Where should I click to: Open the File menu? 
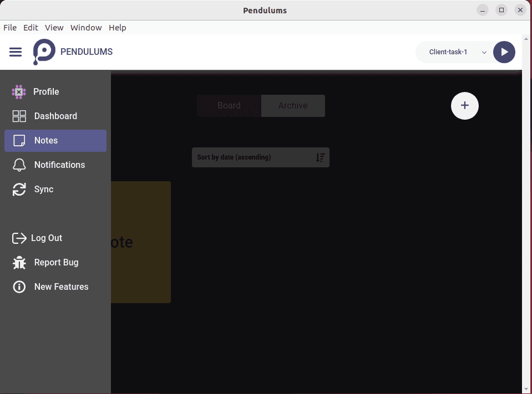(x=10, y=28)
